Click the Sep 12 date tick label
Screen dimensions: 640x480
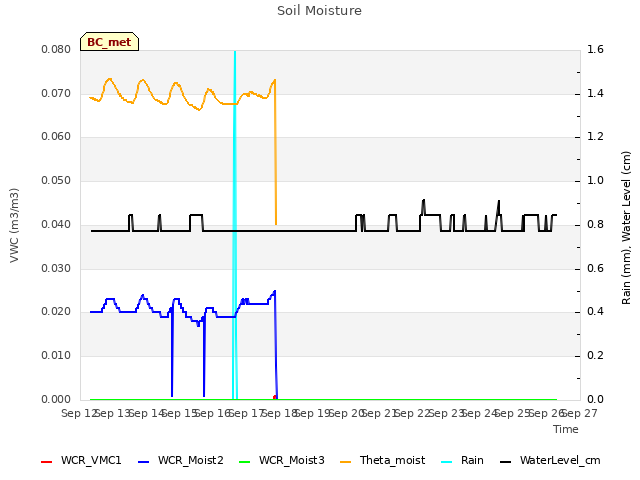point(79,414)
